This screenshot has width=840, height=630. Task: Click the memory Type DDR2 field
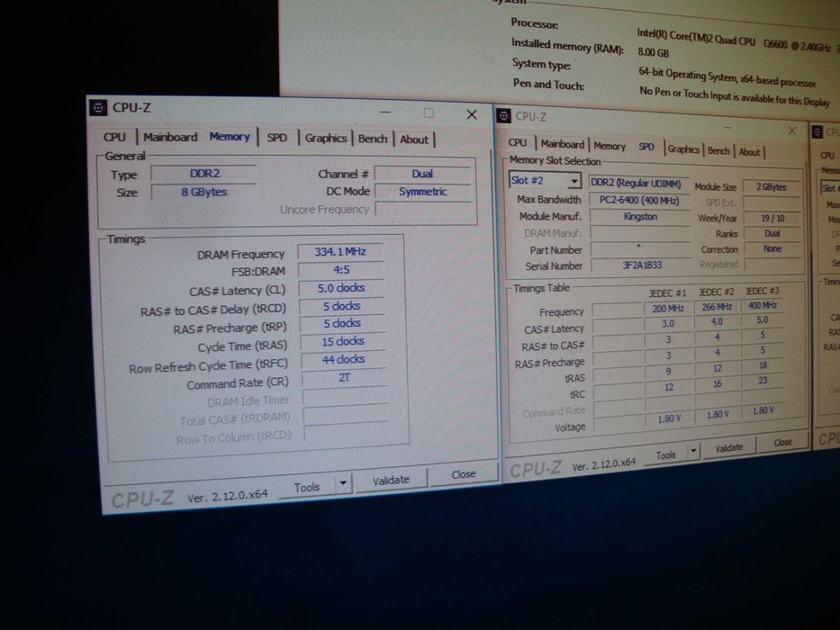[x=204, y=174]
